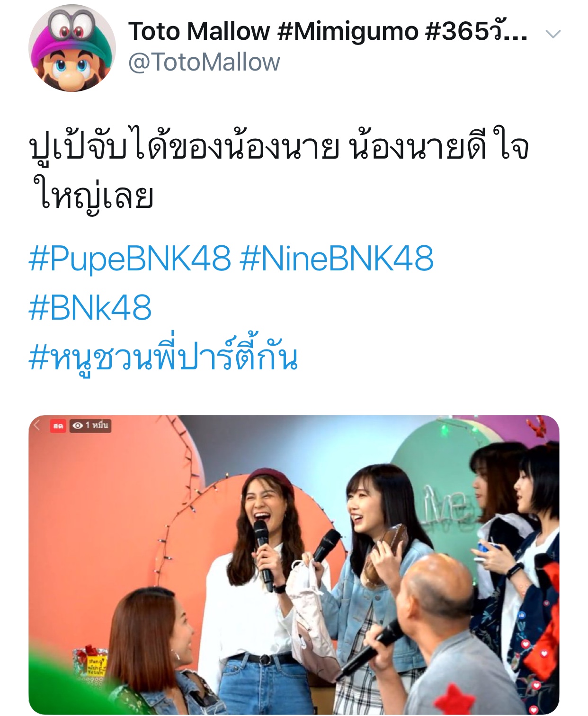This screenshot has width=588, height=716.
Task: Tap the yellow sign on the gift box
Action: click(97, 665)
